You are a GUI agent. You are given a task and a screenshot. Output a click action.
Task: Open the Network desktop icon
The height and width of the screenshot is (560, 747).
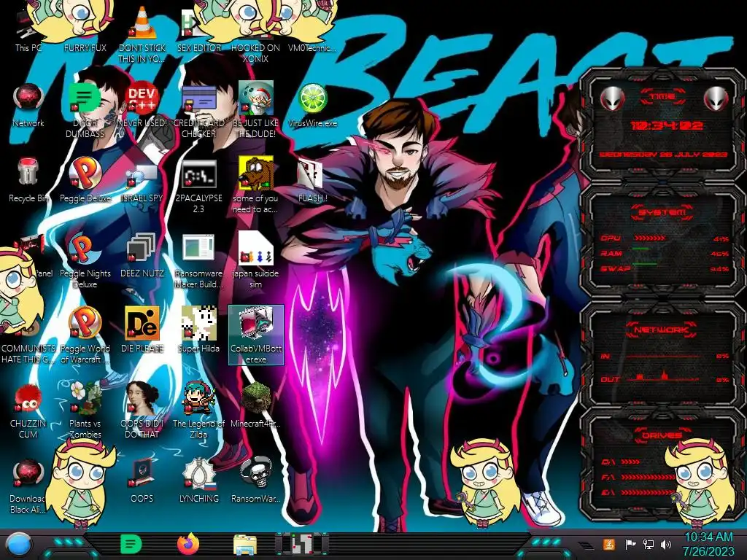click(x=28, y=106)
